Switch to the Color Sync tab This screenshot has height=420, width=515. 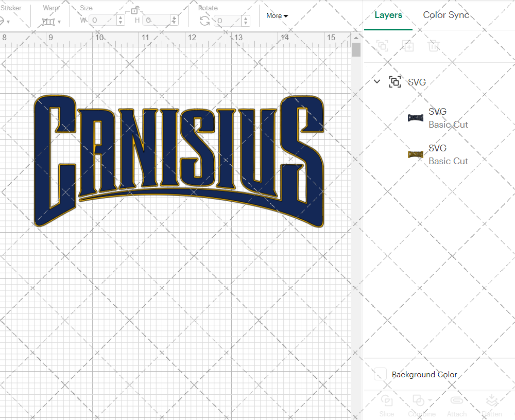click(446, 15)
